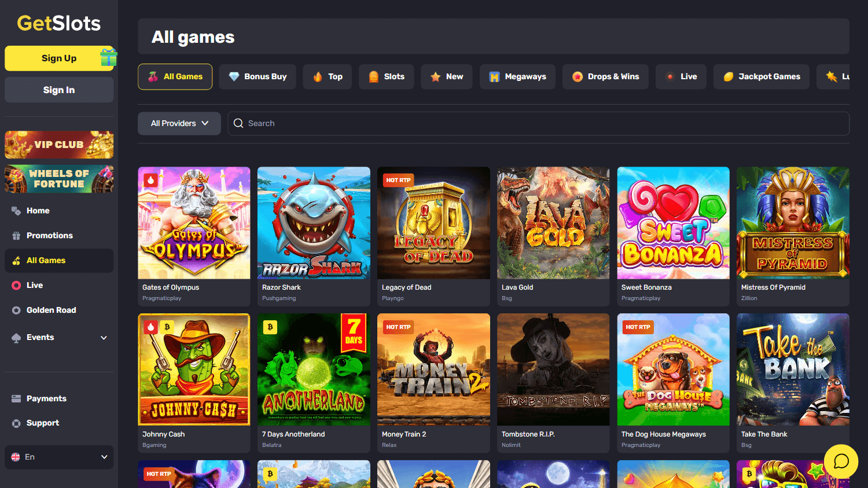Click the Megaways M icon
Viewport: 868px width, 488px height.
[494, 77]
